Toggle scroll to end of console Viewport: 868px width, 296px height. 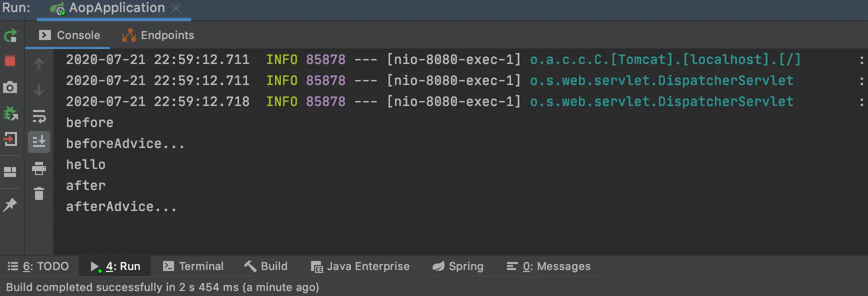(39, 141)
